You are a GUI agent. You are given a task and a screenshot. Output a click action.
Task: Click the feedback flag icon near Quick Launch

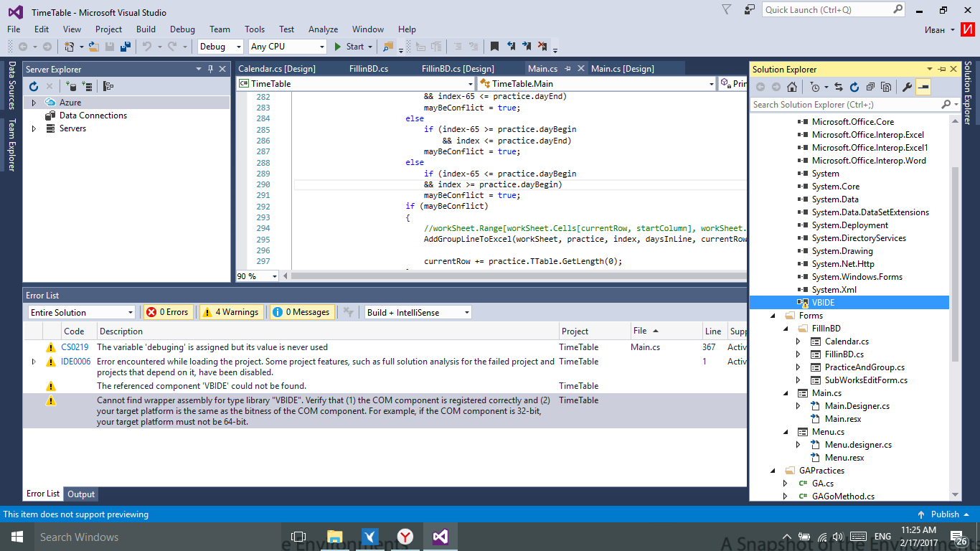coord(750,9)
